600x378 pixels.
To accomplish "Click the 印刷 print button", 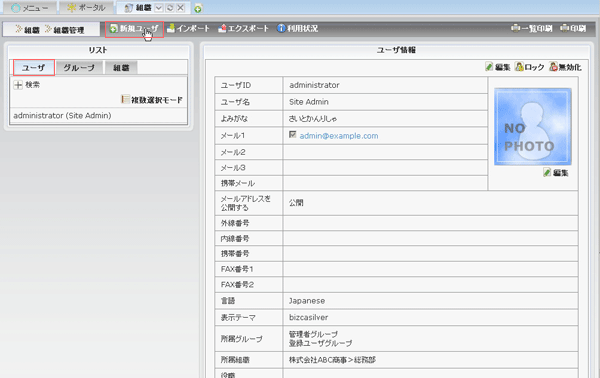I will click(573, 28).
